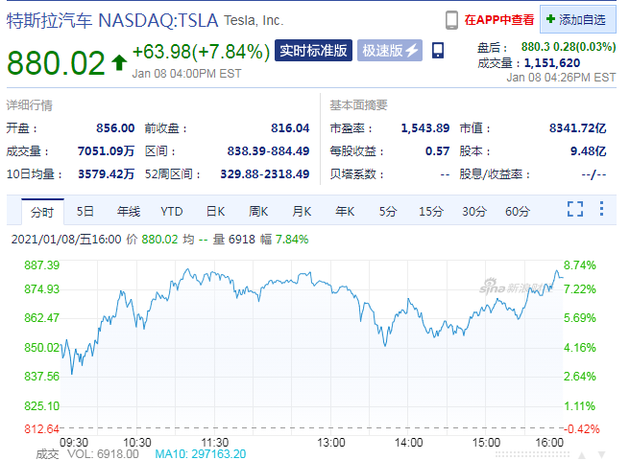Select the 15分 chart tab
The image size is (630, 460).
(x=431, y=211)
